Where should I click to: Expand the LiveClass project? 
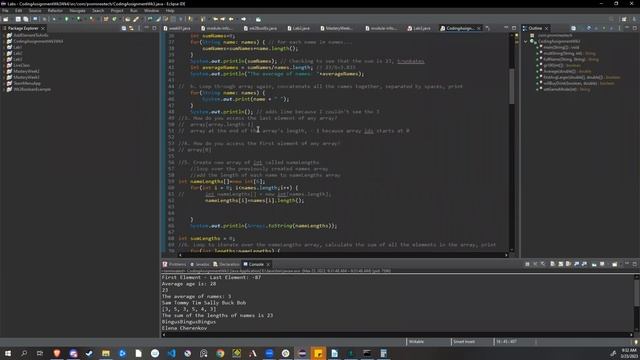[x=4, y=65]
